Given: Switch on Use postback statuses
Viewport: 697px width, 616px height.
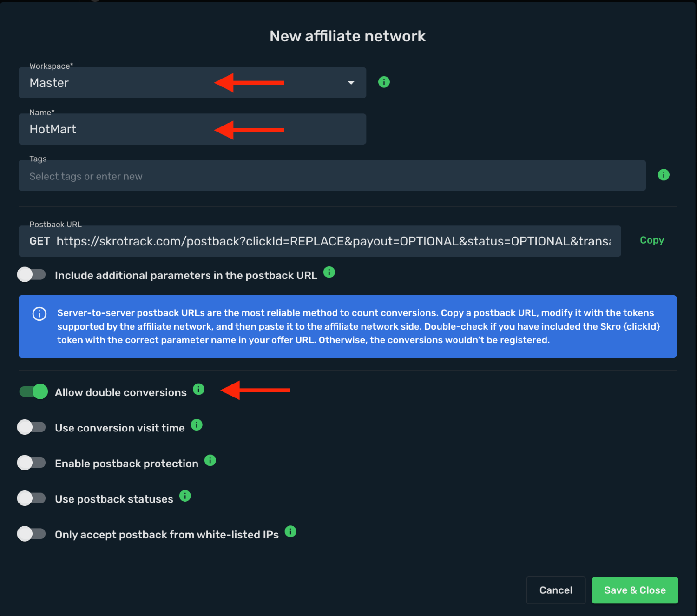Looking at the screenshot, I should pyautogui.click(x=32, y=498).
